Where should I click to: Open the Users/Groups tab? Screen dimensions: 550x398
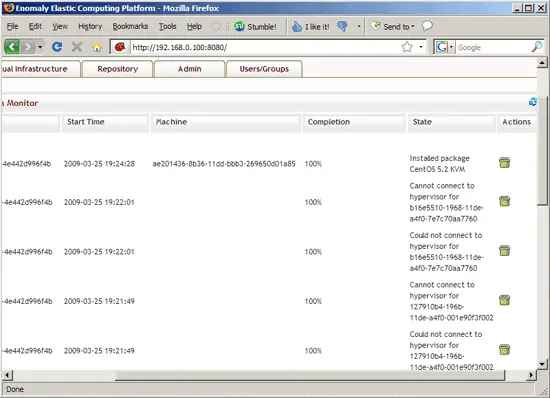pos(264,69)
